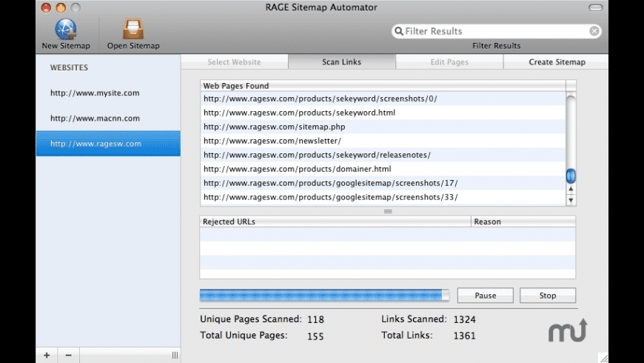Viewport: 644px width, 363px height.
Task: Switch to the Scan Links tab
Action: [x=341, y=62]
